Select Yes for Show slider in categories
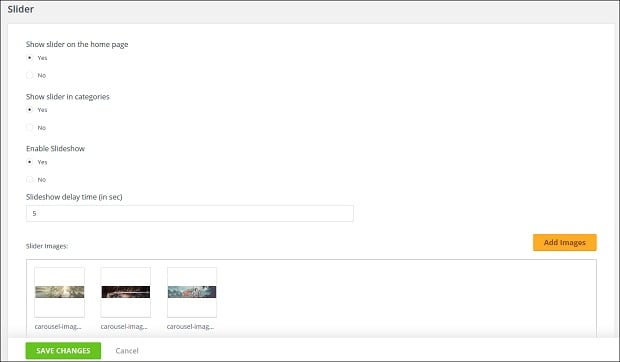This screenshot has width=620, height=362. click(30, 109)
